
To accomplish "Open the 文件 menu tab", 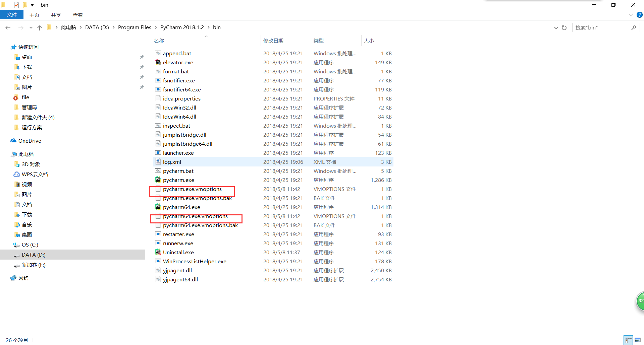I will pos(12,15).
